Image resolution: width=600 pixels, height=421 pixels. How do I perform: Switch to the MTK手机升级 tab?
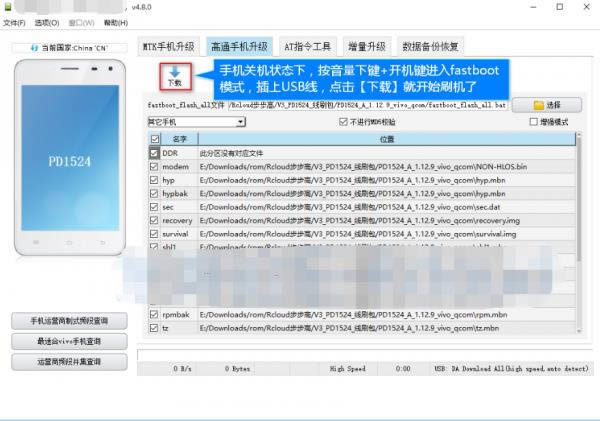[170, 47]
